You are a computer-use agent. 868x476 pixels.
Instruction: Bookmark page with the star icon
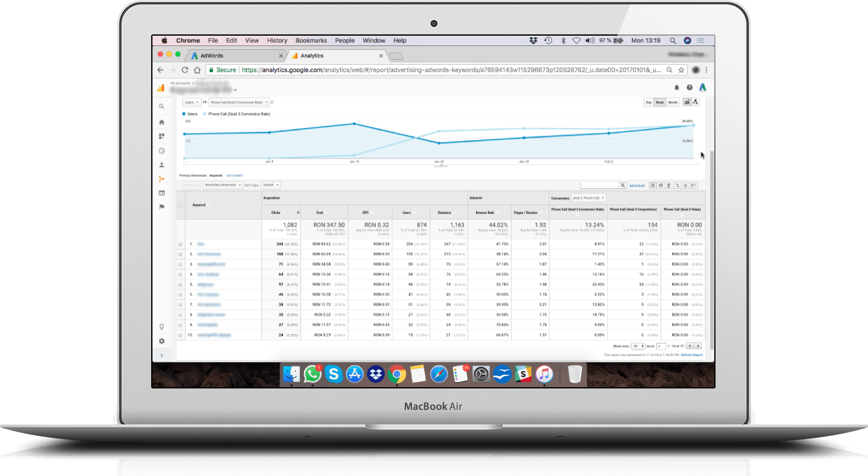point(681,70)
